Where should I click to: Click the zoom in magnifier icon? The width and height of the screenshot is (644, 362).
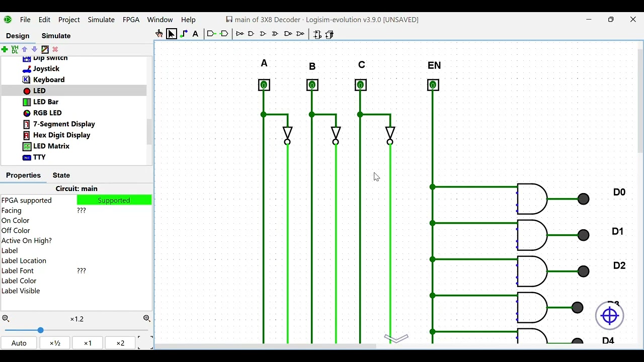tap(147, 318)
